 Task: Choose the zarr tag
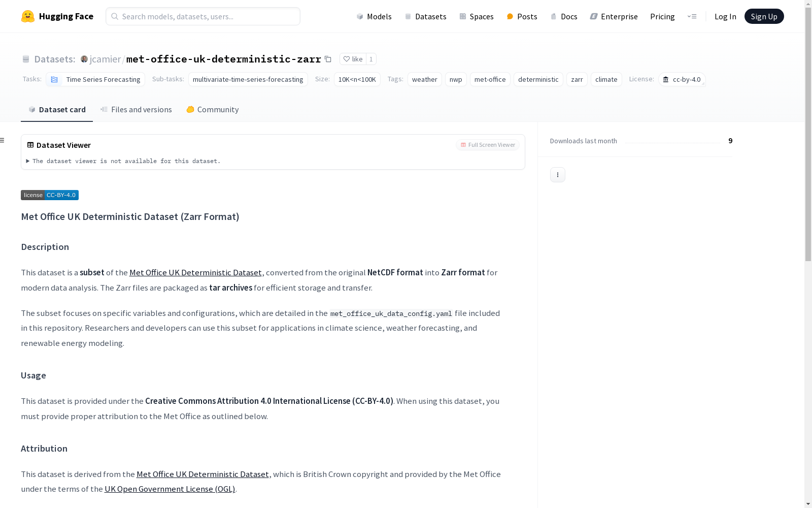(x=577, y=79)
